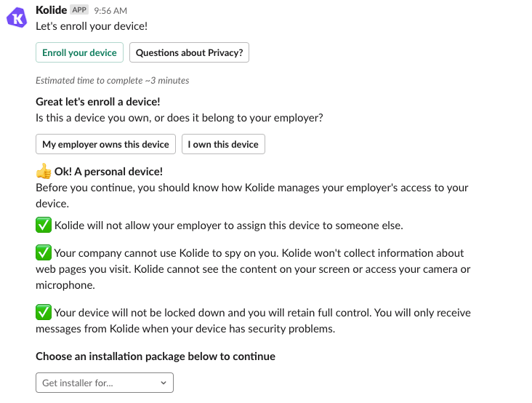Click the Ok! A personal device! heading
This screenshot has width=532, height=403.
(108, 172)
